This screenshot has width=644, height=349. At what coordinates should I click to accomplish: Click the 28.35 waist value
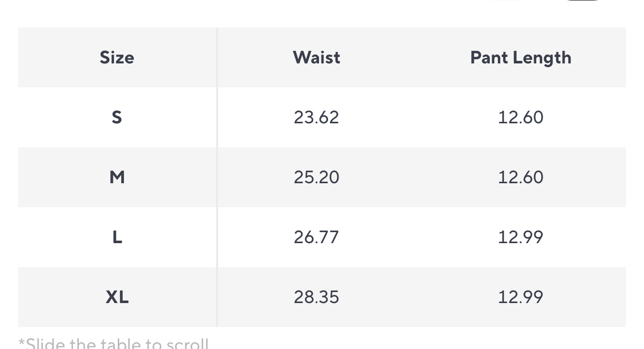317,297
